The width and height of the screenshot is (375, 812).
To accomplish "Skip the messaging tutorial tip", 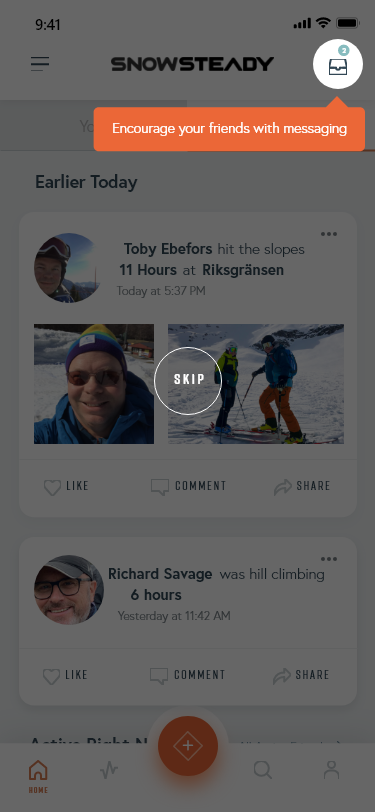I will click(x=188, y=380).
